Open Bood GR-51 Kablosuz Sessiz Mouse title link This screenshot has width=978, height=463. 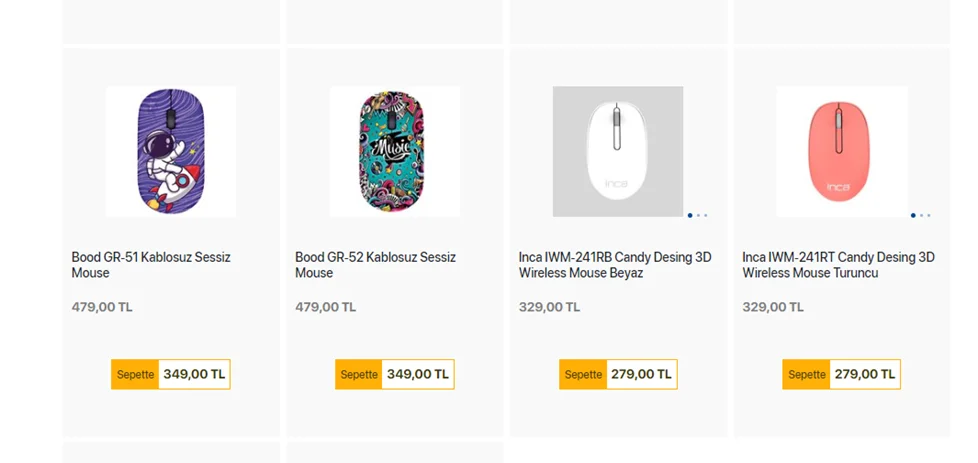[151, 265]
